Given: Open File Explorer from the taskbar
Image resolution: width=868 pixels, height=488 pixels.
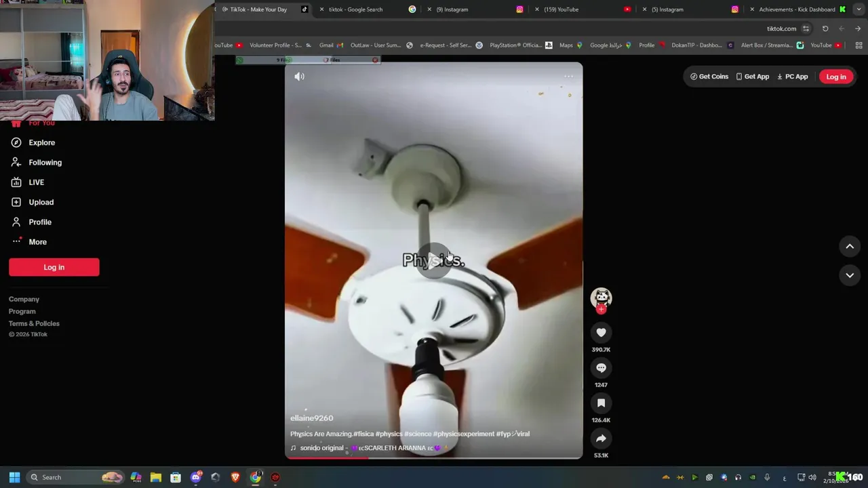Looking at the screenshot, I should click(155, 477).
